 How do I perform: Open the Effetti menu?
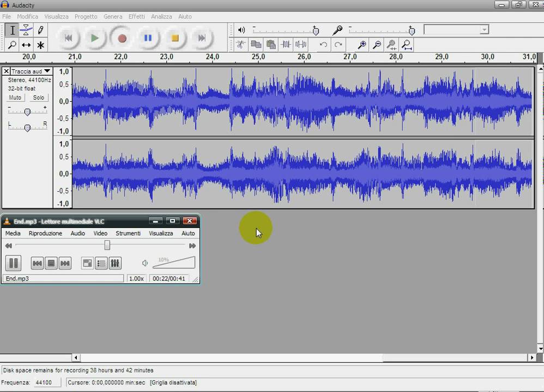click(137, 16)
